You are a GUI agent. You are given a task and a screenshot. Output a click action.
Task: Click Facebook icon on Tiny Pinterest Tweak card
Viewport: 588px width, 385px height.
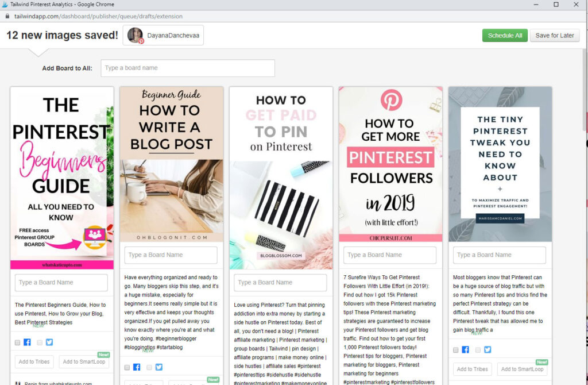point(465,350)
